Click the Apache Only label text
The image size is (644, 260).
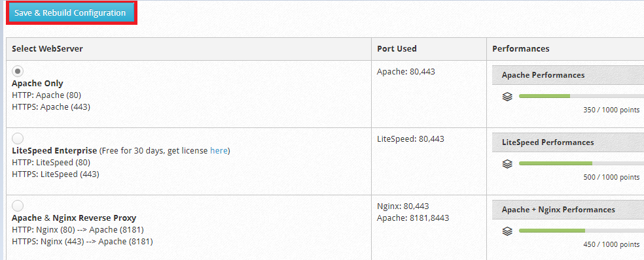pos(37,83)
